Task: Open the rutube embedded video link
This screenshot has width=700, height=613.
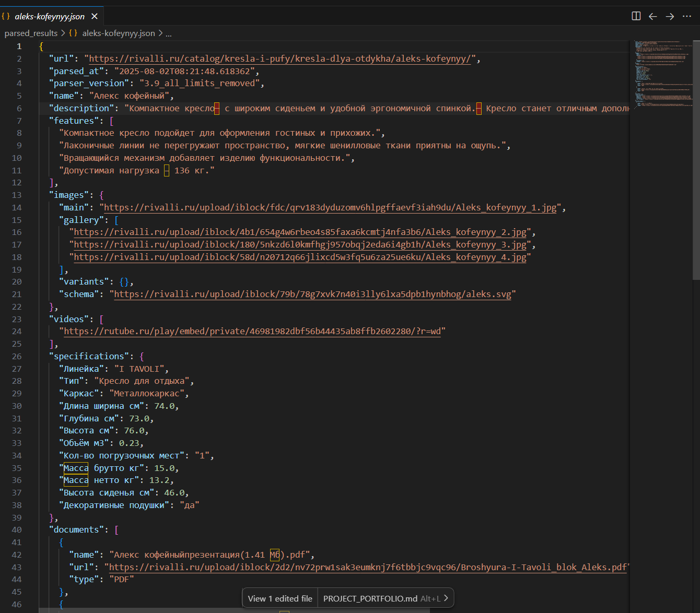Action: [x=253, y=331]
